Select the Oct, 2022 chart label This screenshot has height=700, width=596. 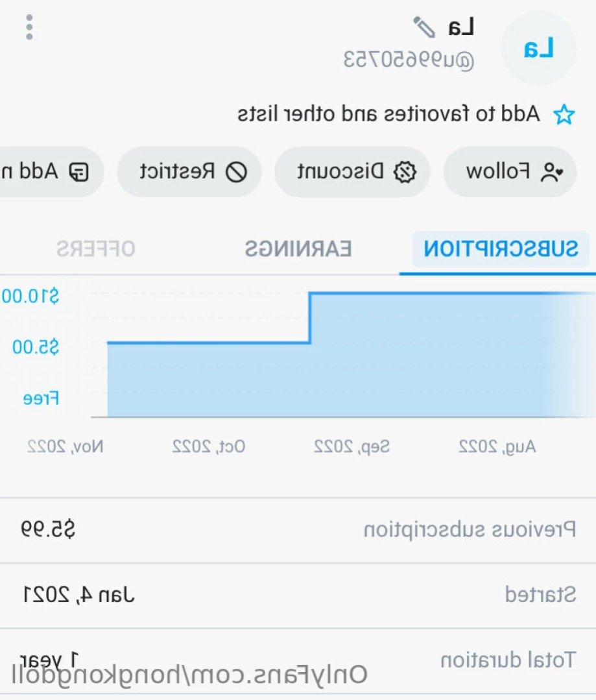208,446
